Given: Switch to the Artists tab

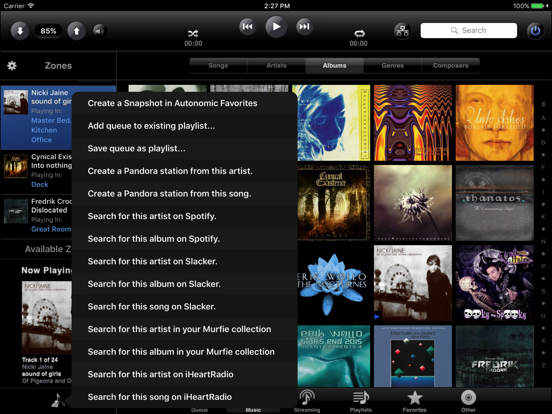Looking at the screenshot, I should (276, 65).
